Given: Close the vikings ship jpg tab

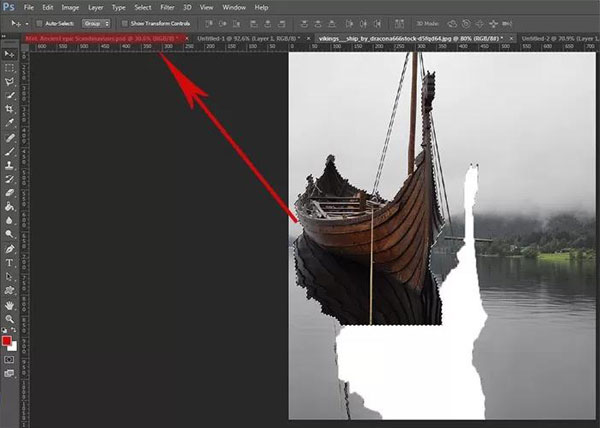Looking at the screenshot, I should tap(511, 39).
